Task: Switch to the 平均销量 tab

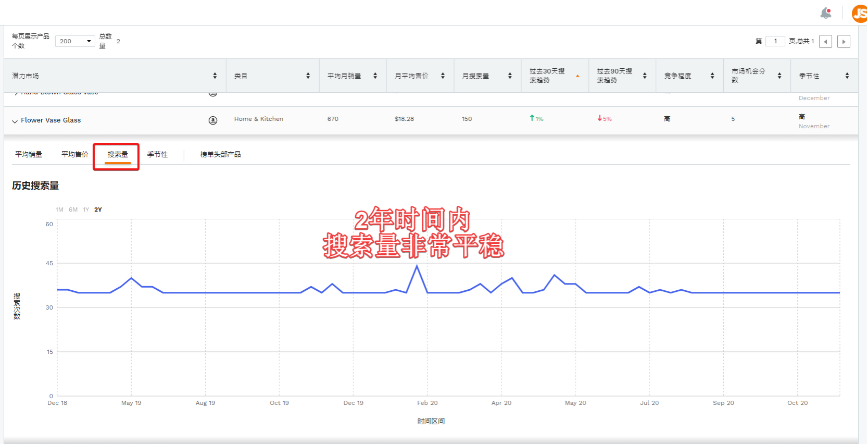Action: 29,154
